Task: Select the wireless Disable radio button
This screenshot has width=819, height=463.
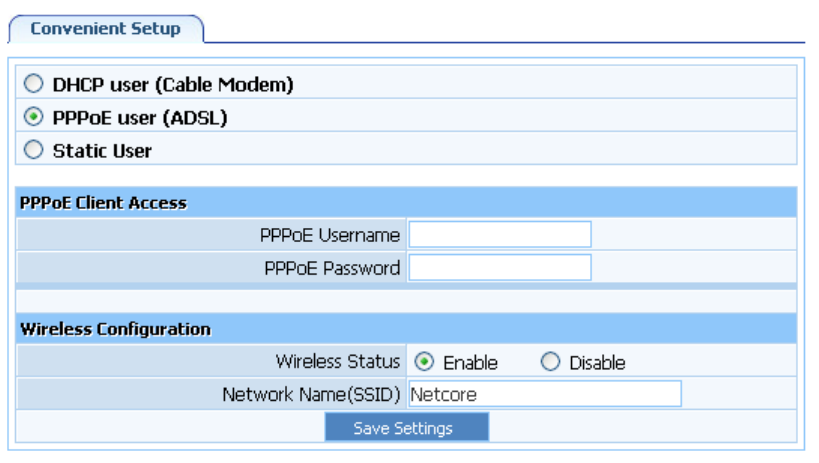Action: (550, 362)
